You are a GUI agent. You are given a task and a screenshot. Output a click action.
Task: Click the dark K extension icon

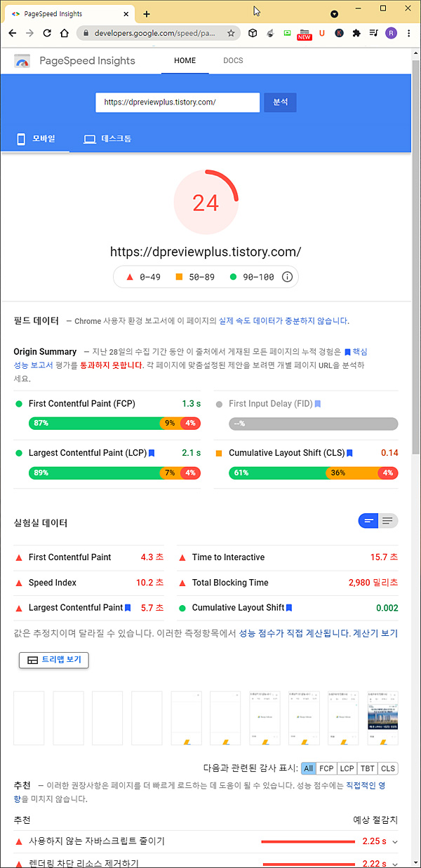tap(340, 33)
